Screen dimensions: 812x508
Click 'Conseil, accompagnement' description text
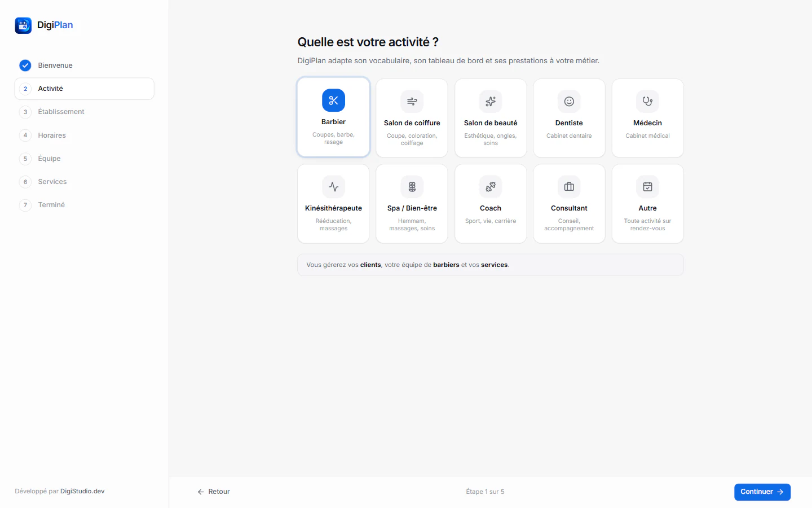point(569,225)
